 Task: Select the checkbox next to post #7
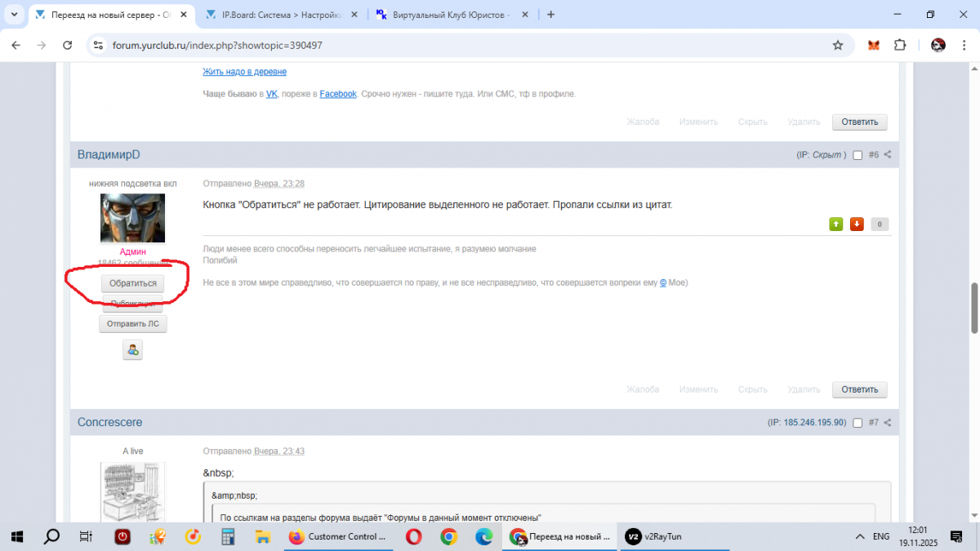click(x=857, y=423)
